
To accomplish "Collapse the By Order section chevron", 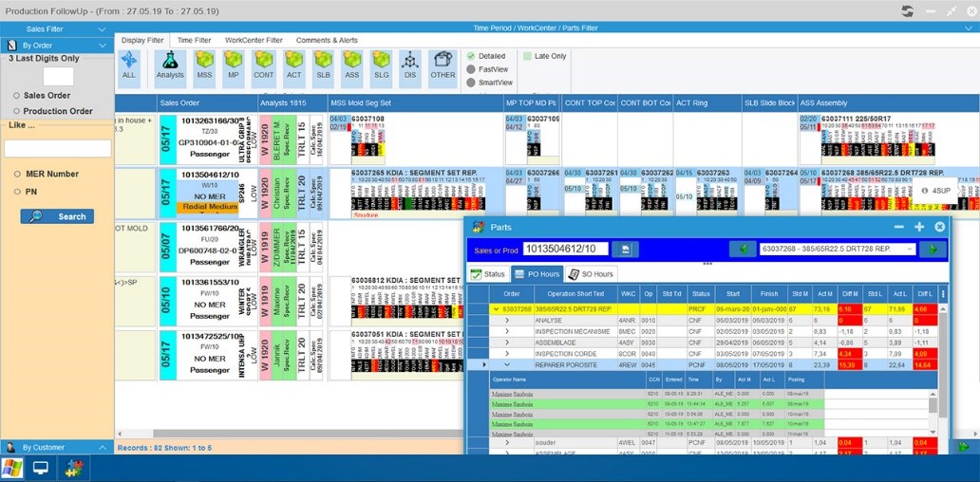I will tap(102, 45).
